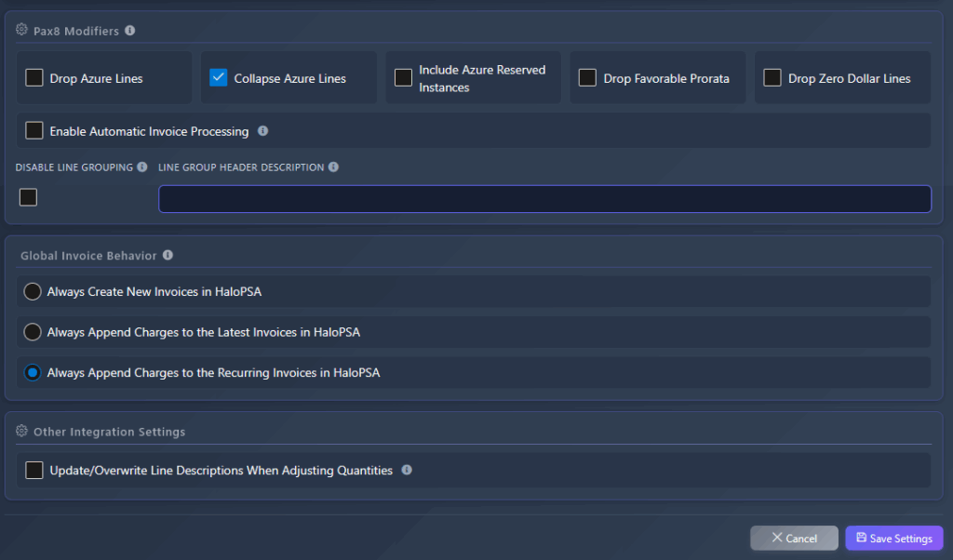The height and width of the screenshot is (560, 953).
Task: Click the Other Integration Settings gear icon
Action: 21,431
